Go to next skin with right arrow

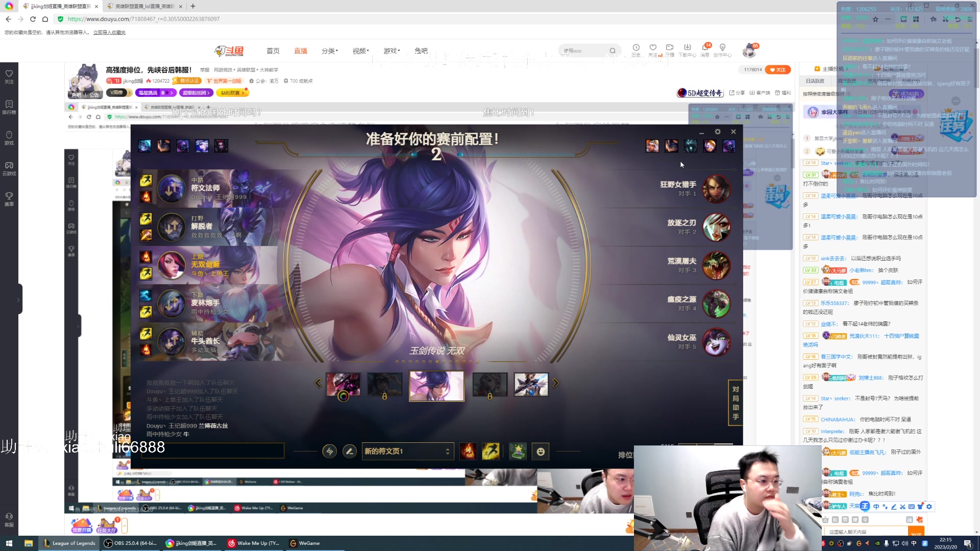(x=556, y=383)
